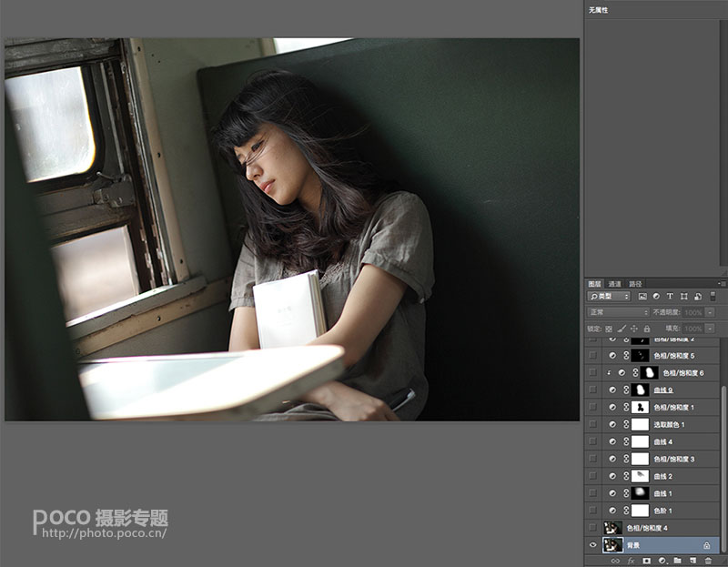Click the lock position move icon
This screenshot has width=728, height=567.
(x=634, y=329)
